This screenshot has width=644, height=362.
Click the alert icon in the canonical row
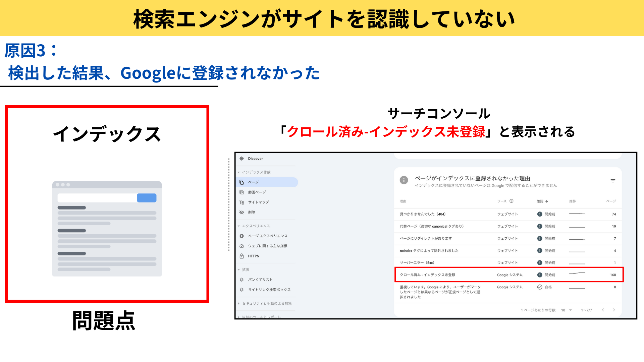[x=540, y=226]
